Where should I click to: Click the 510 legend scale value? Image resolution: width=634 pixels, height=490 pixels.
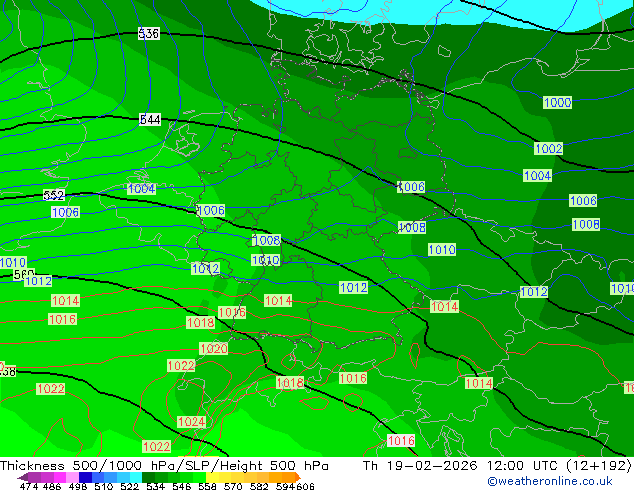click(x=104, y=486)
